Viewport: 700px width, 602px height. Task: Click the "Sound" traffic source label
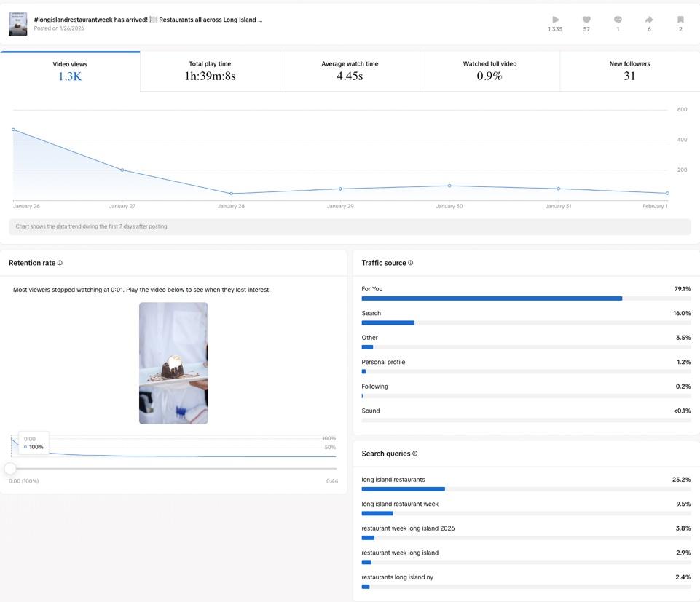(371, 411)
